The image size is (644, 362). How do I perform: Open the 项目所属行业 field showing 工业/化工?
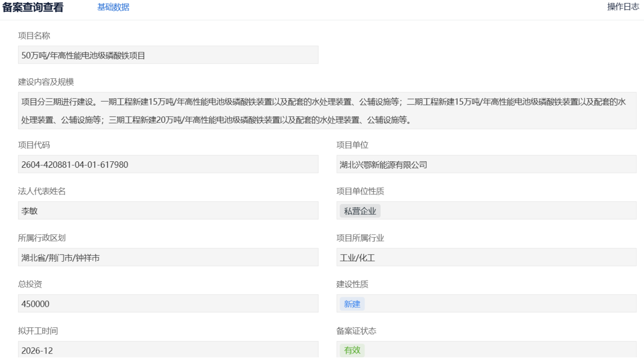(x=486, y=257)
